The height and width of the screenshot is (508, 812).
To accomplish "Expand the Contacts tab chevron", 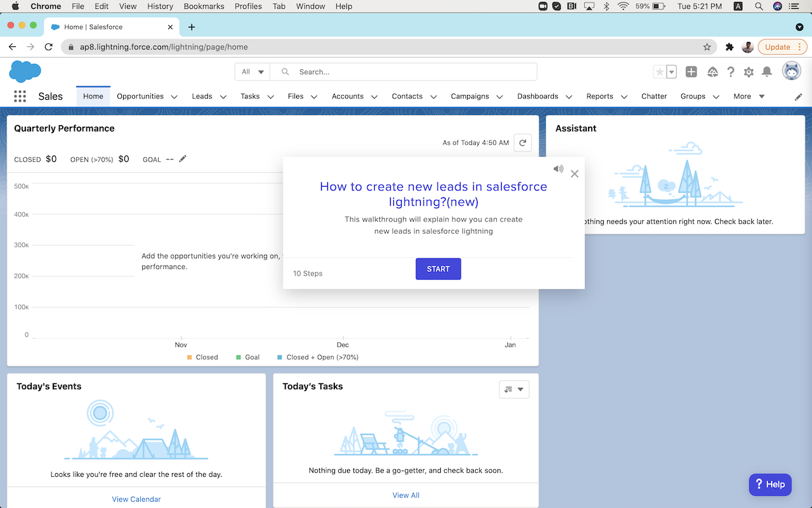I will click(x=434, y=97).
